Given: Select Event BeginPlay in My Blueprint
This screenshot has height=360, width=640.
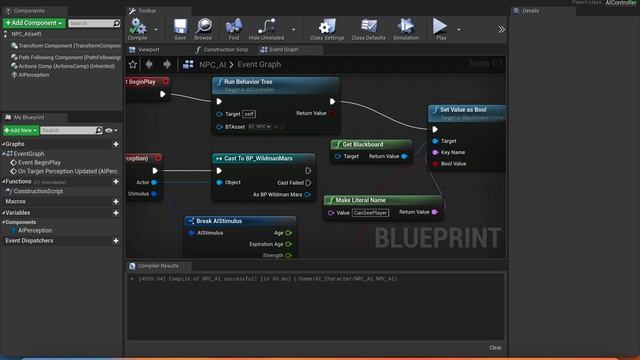Looking at the screenshot, I should tap(39, 162).
